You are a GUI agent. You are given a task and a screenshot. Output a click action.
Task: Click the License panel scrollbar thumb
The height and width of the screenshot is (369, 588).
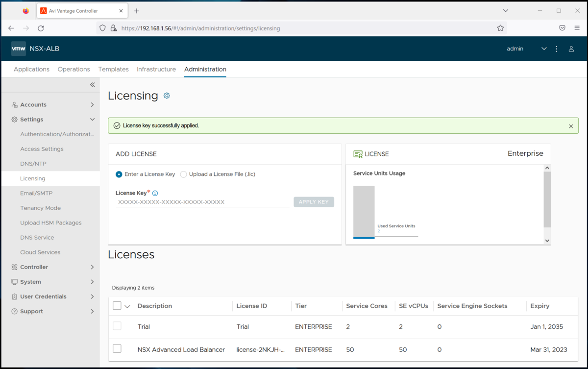coord(547,199)
